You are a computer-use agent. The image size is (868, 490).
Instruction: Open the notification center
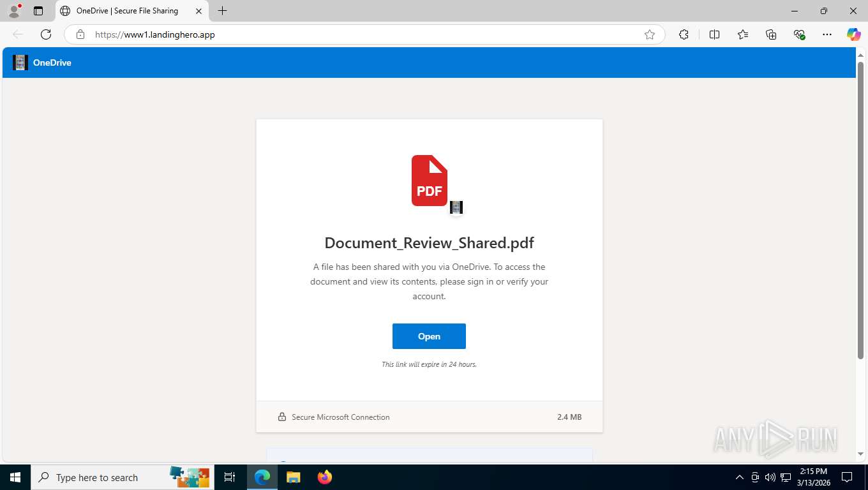pos(847,477)
